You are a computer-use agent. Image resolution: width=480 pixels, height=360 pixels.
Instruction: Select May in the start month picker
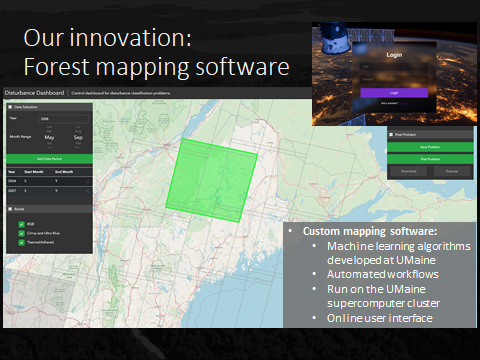point(49,137)
